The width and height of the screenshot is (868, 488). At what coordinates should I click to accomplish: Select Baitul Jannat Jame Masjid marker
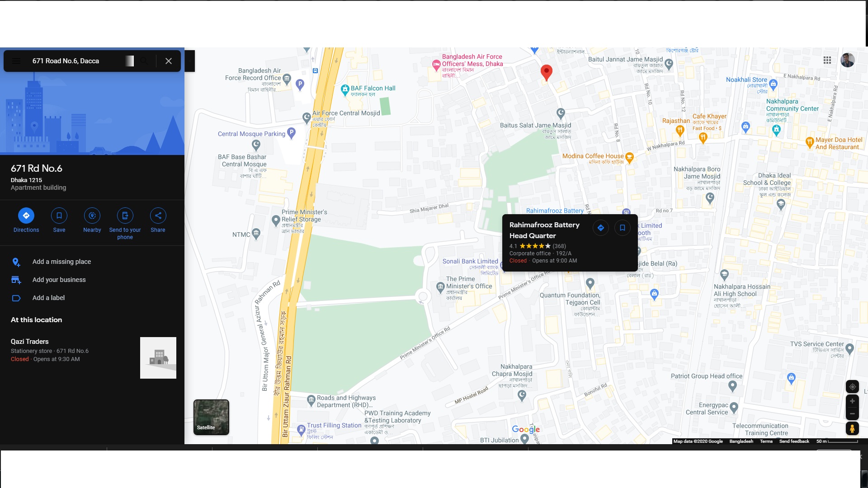(669, 64)
